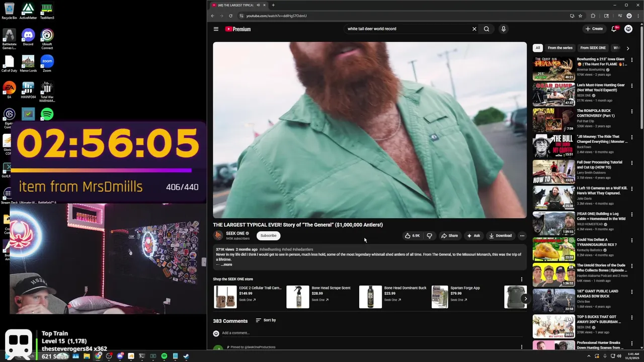This screenshot has width=644, height=362.
Task: Select the All filter chip
Action: (x=537, y=48)
